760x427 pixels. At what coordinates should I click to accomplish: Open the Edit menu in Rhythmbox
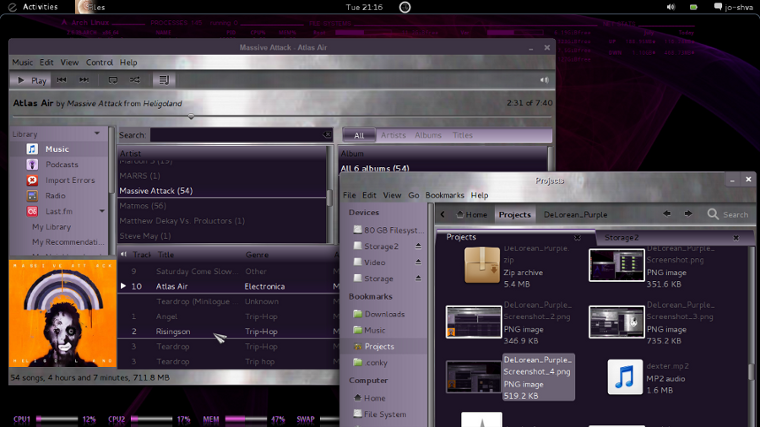pos(47,63)
